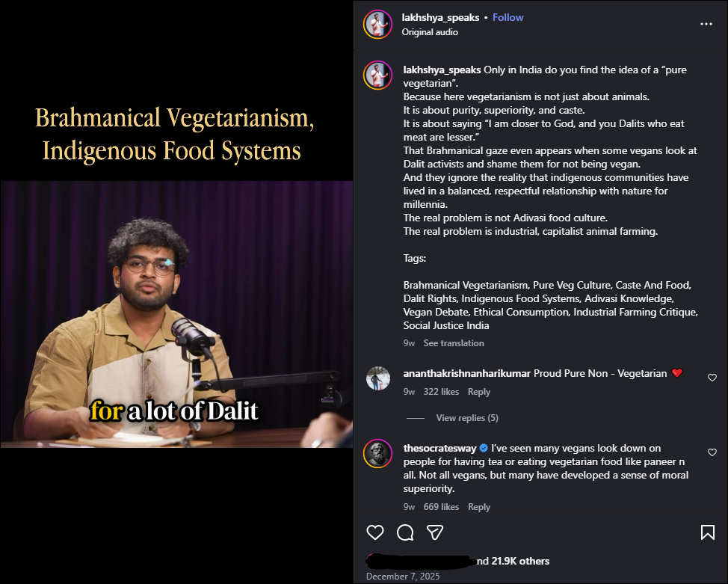The width and height of the screenshot is (728, 584).
Task: Follow lakhshya_speaks account
Action: pos(508,18)
